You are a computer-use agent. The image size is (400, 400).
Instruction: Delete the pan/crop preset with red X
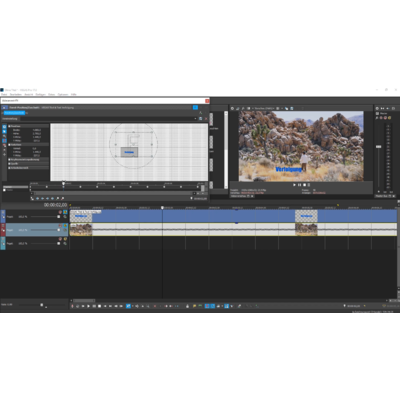(x=206, y=119)
